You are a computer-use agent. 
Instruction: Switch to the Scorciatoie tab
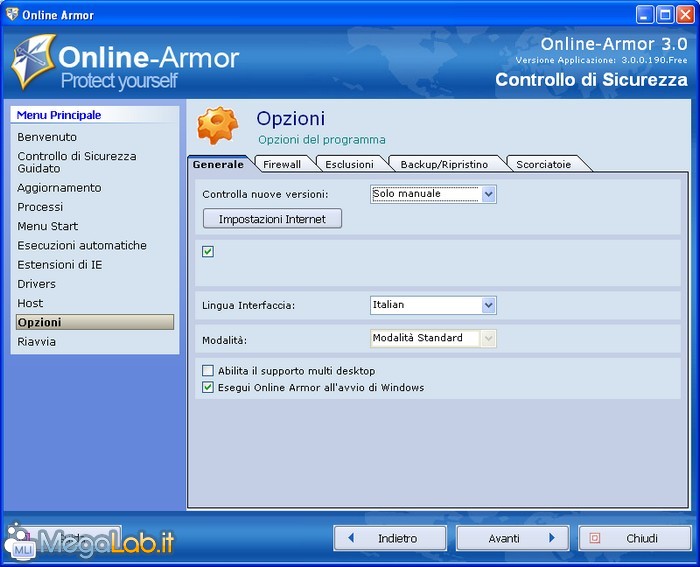pyautogui.click(x=543, y=164)
